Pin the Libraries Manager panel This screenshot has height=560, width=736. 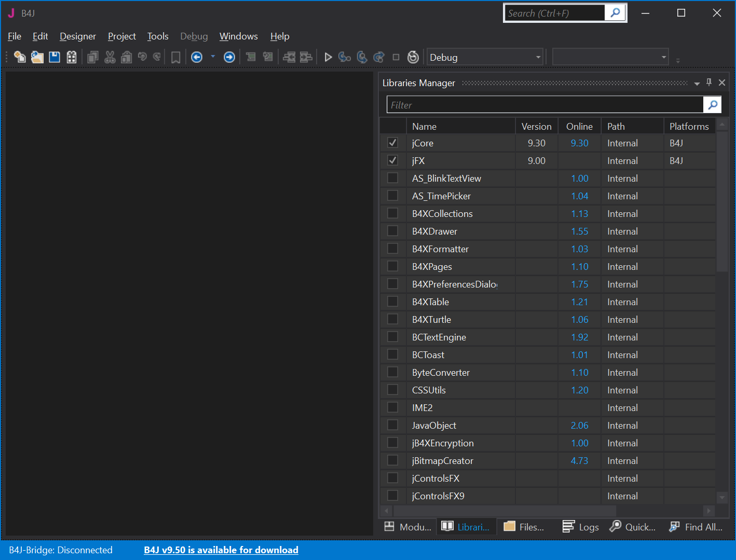[709, 83]
